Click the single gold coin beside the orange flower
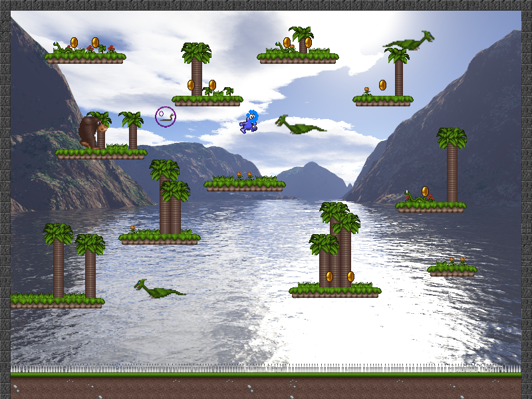Image resolution: width=532 pixels, height=399 pixels. [x=382, y=85]
